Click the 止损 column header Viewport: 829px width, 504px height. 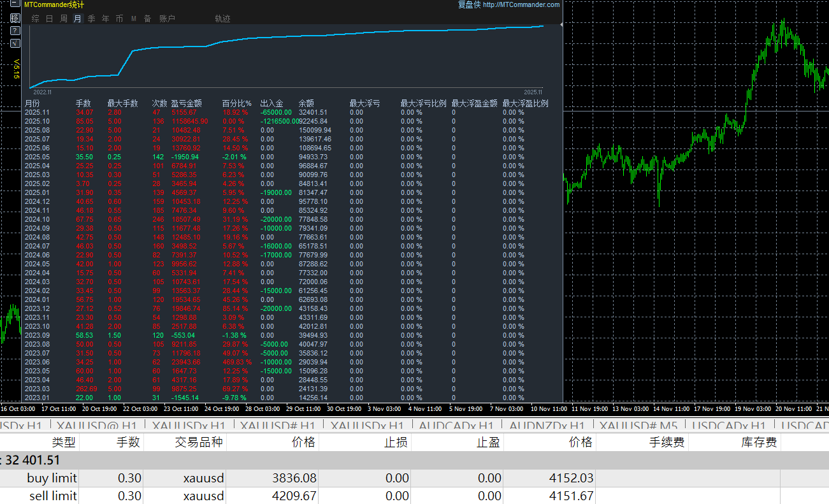click(396, 442)
